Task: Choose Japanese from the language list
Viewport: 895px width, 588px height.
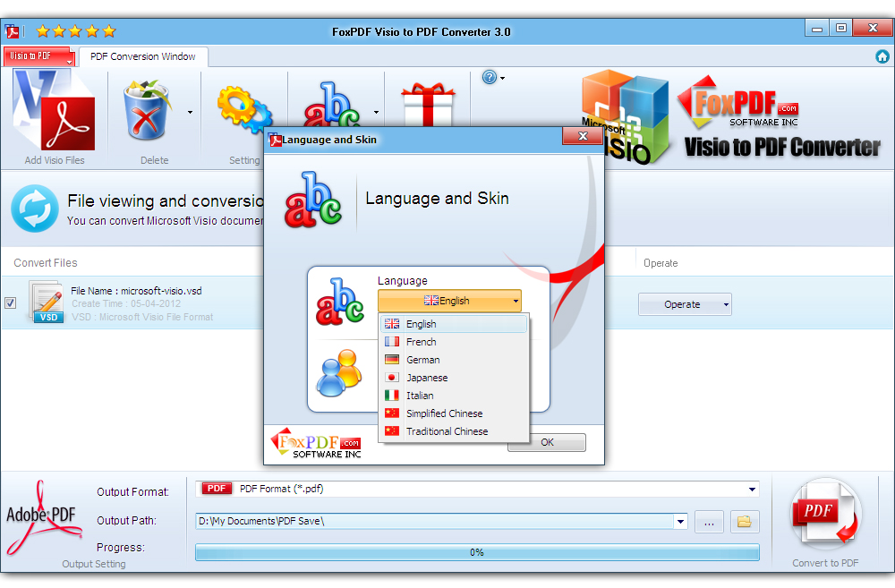Action: 454,378
